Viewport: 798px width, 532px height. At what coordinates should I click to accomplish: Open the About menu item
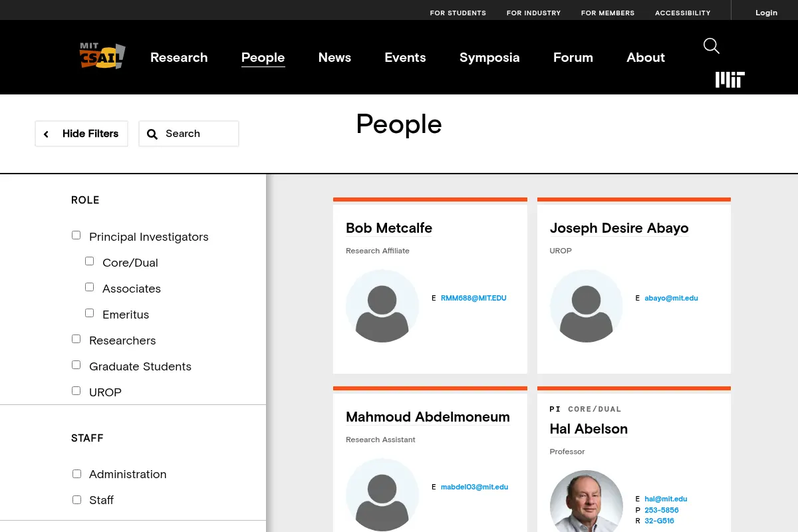(x=646, y=57)
